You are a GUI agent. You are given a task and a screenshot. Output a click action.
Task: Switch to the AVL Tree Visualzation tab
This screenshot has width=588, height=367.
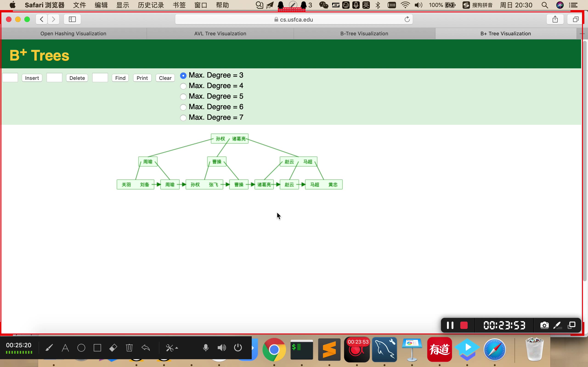coord(220,33)
